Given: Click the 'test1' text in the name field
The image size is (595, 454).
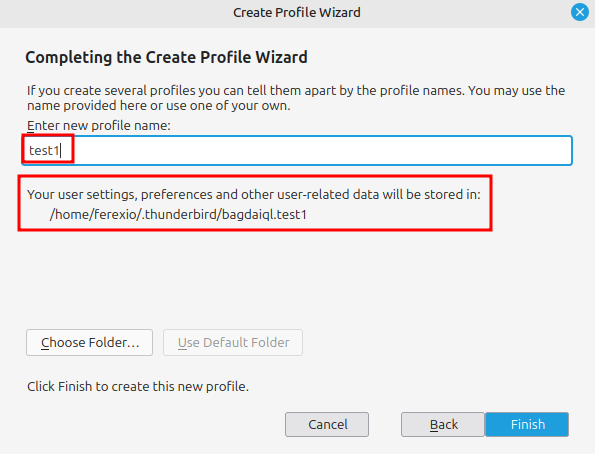Looking at the screenshot, I should tap(44, 151).
